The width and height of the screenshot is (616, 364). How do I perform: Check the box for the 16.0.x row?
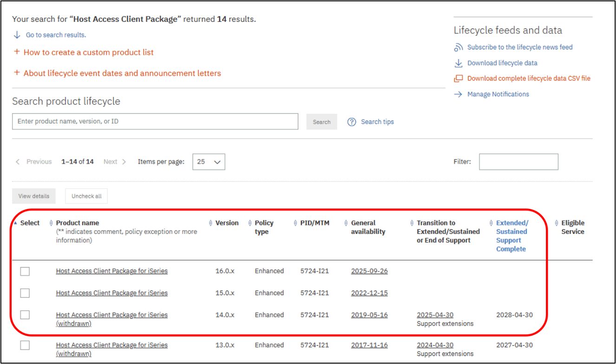click(25, 271)
